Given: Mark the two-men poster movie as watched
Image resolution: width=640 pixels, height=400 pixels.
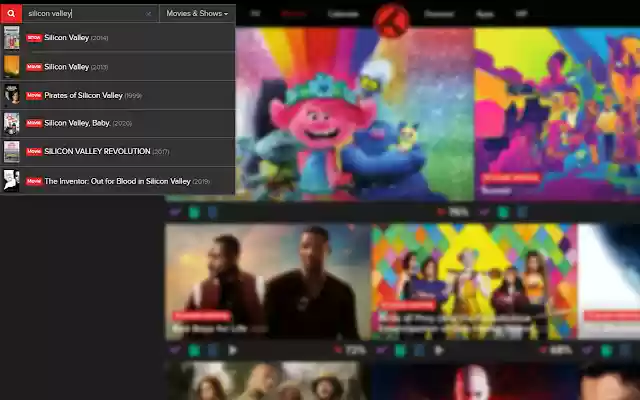Looking at the screenshot, I should tap(176, 350).
